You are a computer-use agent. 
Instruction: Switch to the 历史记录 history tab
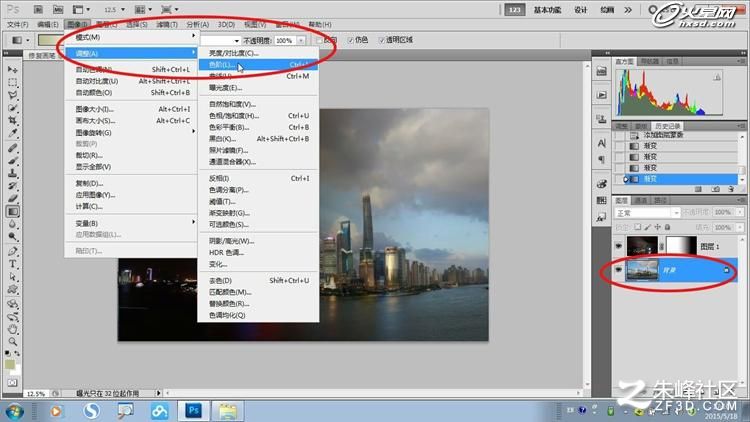click(668, 126)
